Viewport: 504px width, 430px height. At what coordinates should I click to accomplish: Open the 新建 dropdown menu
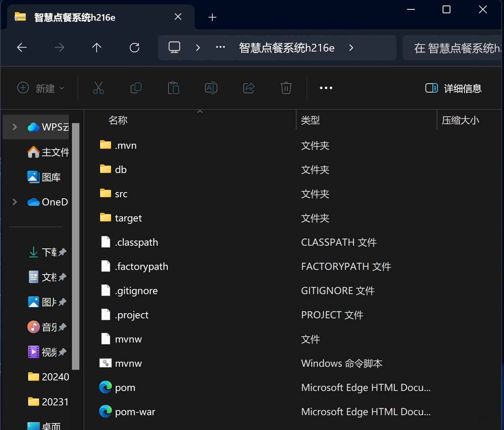(41, 88)
